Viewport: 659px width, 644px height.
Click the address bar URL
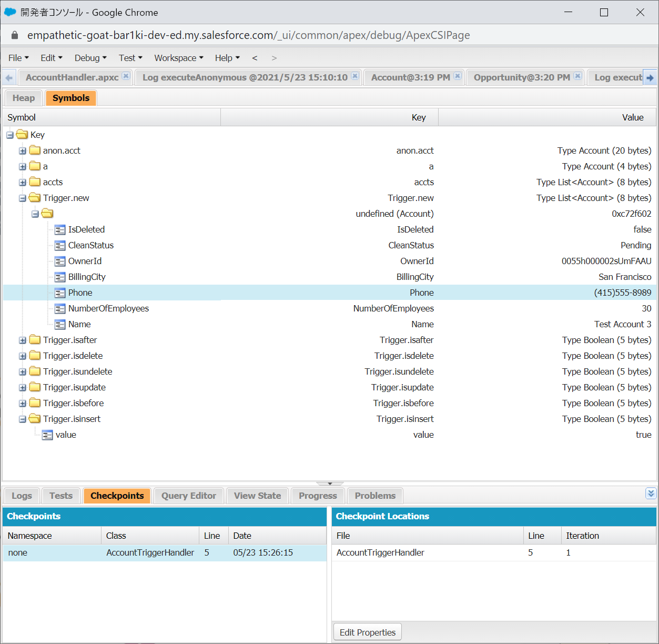click(x=249, y=35)
